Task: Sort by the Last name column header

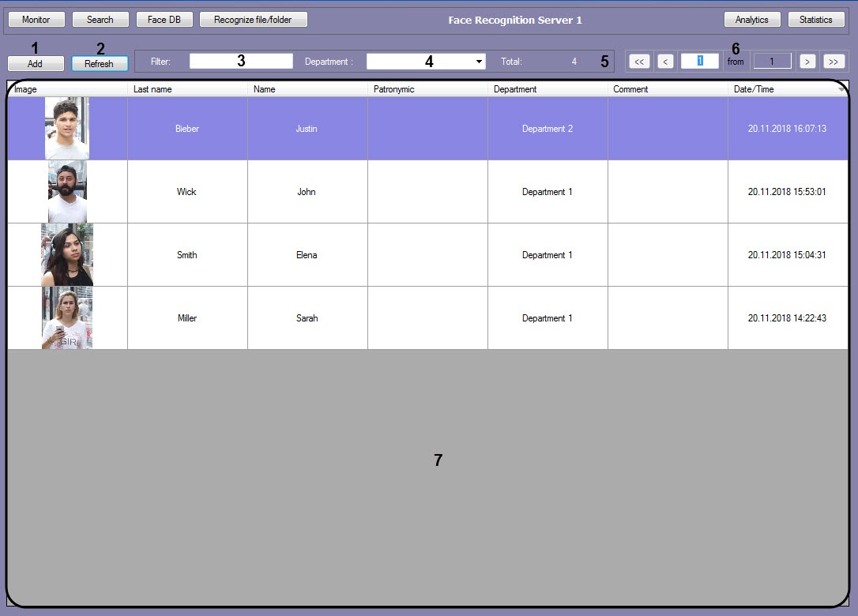Action: click(186, 89)
